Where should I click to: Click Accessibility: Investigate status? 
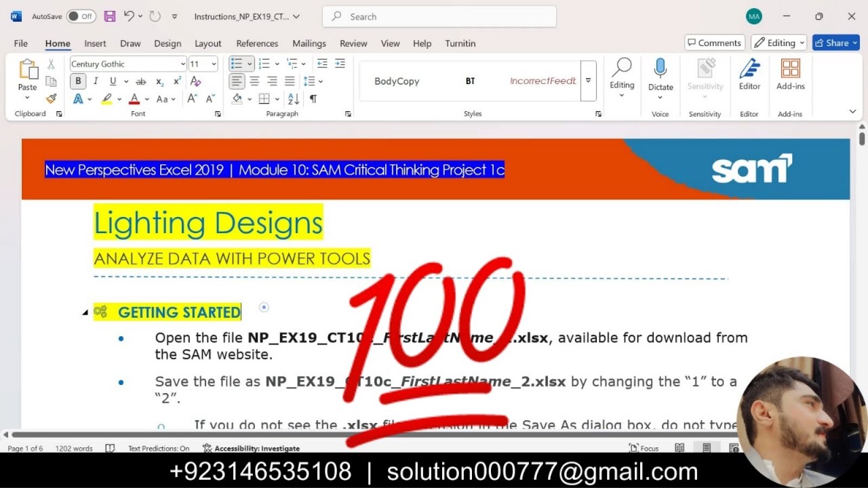point(251,448)
